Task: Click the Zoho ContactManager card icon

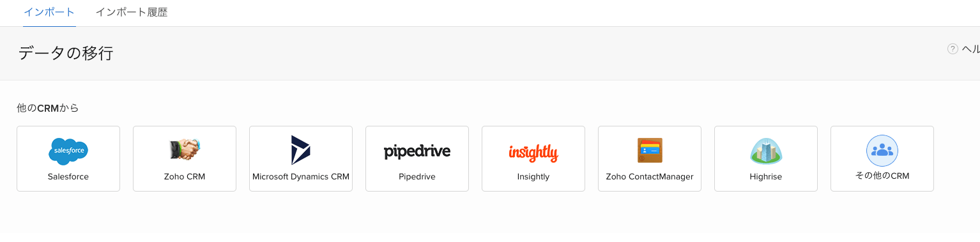Action: tap(650, 151)
